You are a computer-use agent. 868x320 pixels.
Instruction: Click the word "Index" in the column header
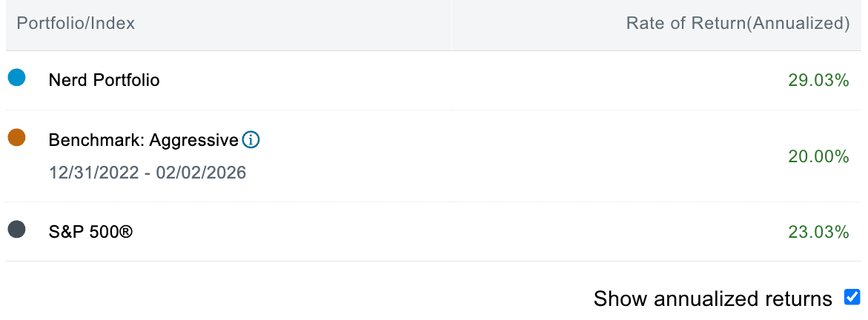[113, 23]
